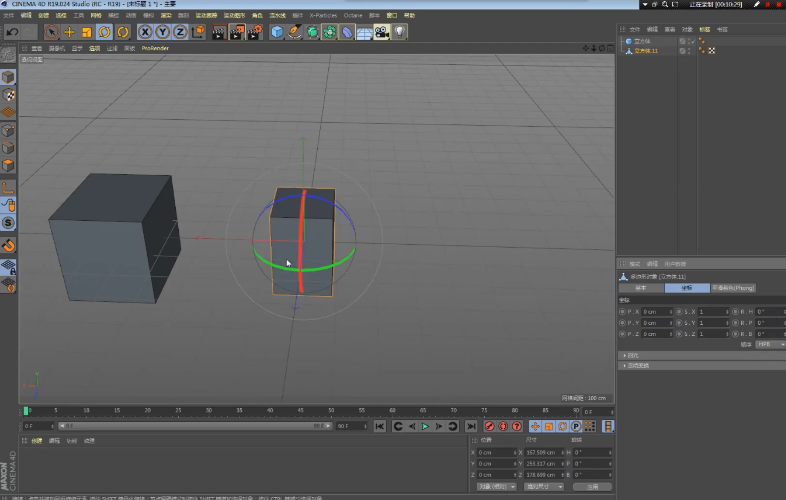Go to start of timeline
Viewport: 786px width, 500px height.
380,426
